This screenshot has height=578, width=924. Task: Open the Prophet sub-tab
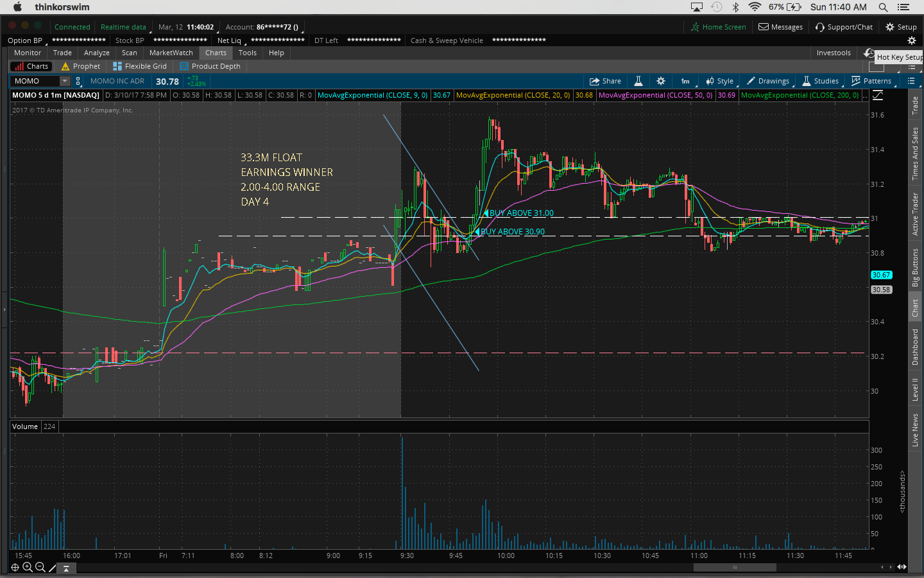(81, 66)
